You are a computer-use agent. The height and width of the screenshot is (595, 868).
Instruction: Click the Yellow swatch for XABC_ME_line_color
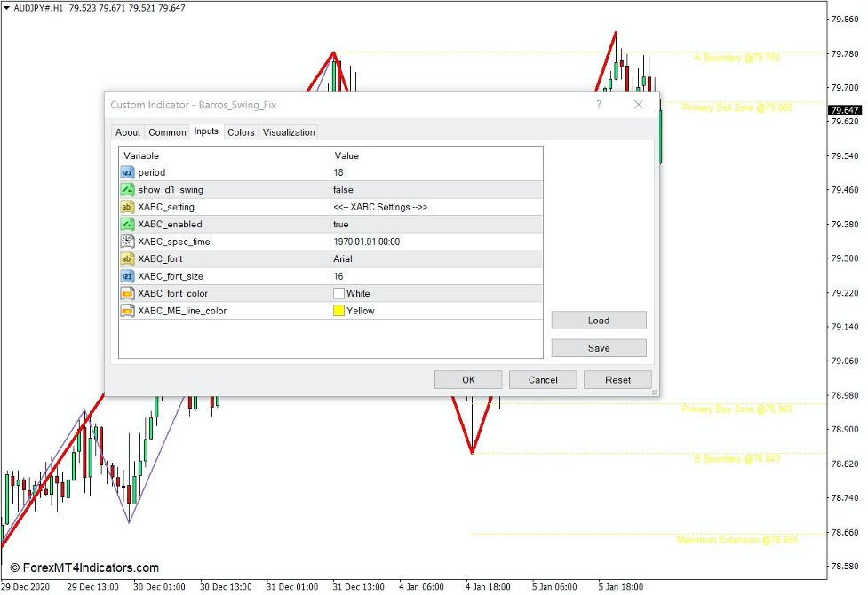coord(338,311)
